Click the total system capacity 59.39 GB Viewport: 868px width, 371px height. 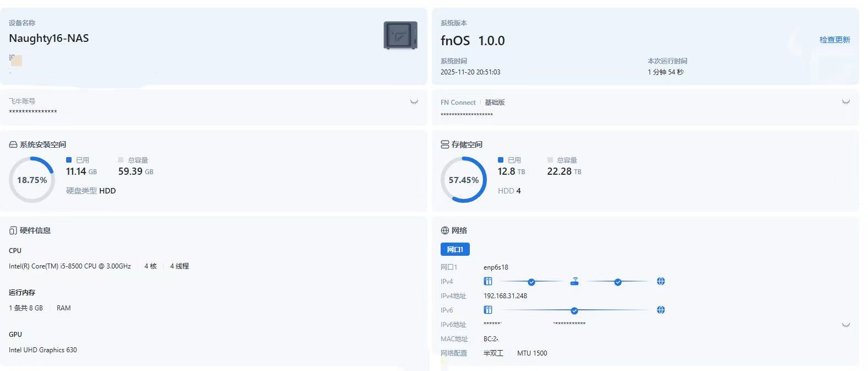click(x=135, y=171)
